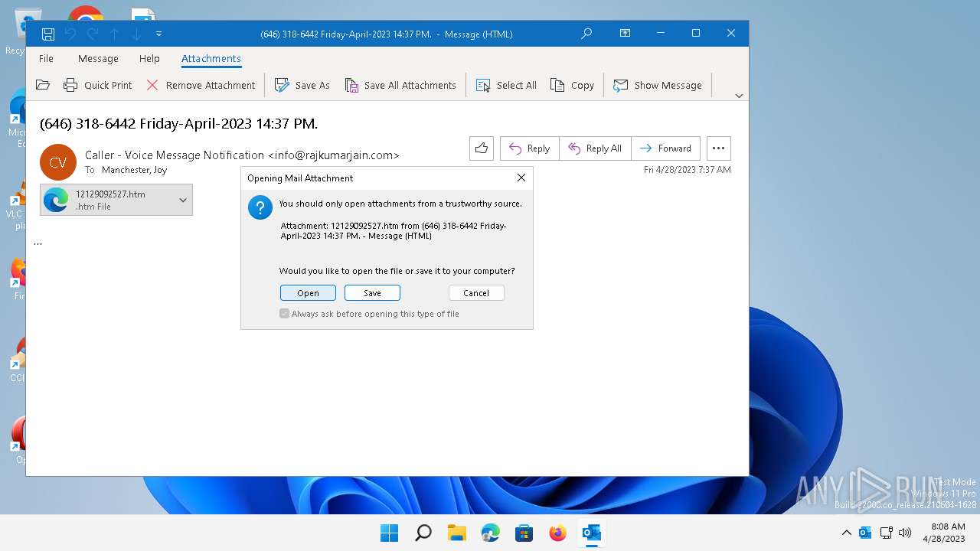Open the More actions ellipsis menu
The width and height of the screenshot is (980, 551).
tap(718, 148)
